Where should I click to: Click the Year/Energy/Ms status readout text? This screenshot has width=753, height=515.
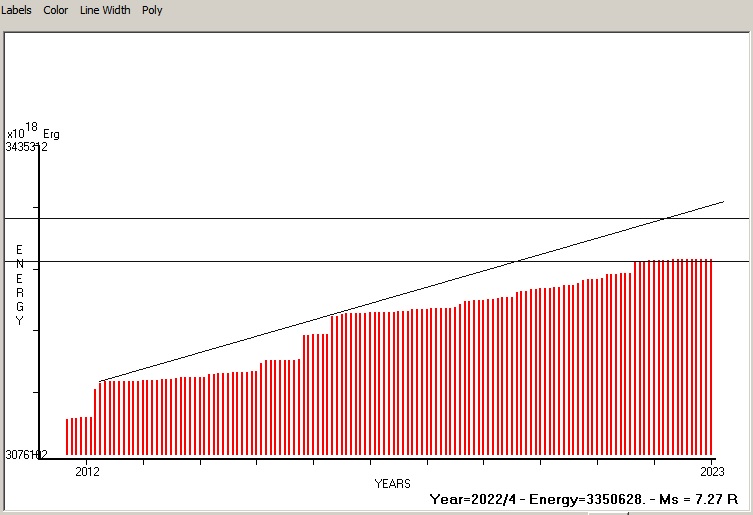tap(583, 498)
